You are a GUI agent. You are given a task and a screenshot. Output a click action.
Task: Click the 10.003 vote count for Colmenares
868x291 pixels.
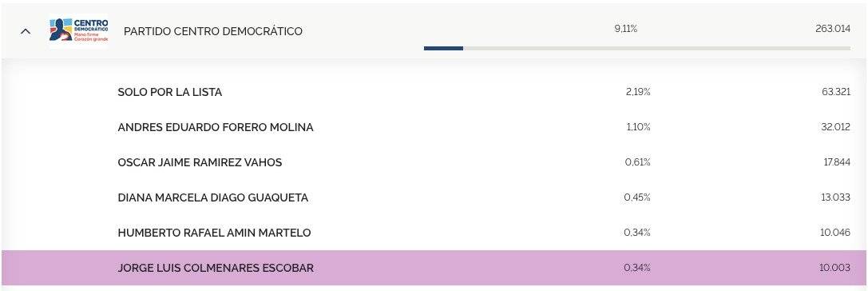[x=835, y=268]
